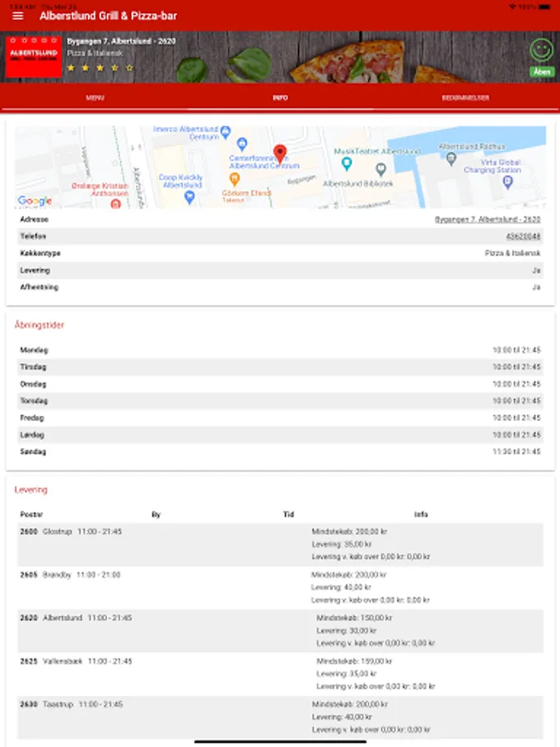Click the green smiley food-inspection icon
560x747 pixels.
pyautogui.click(x=542, y=50)
